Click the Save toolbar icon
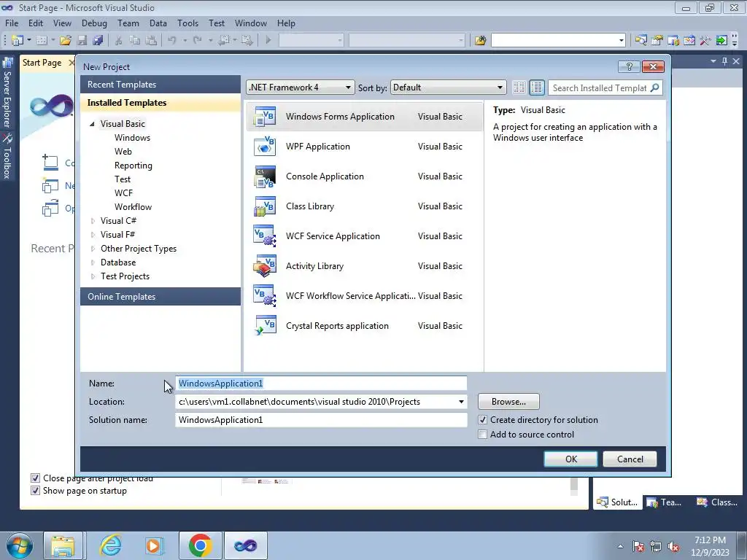747x560 pixels. [x=82, y=41]
